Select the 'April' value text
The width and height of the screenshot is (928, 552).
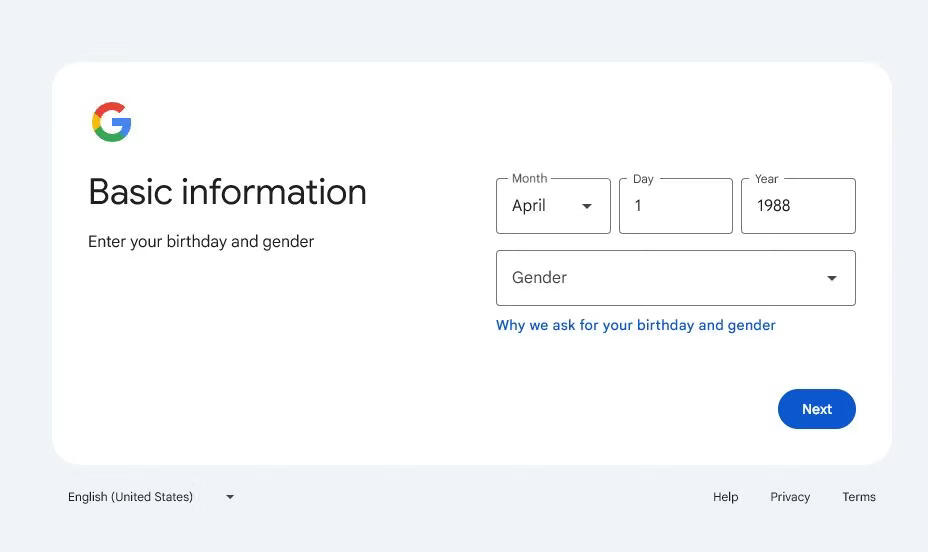529,206
